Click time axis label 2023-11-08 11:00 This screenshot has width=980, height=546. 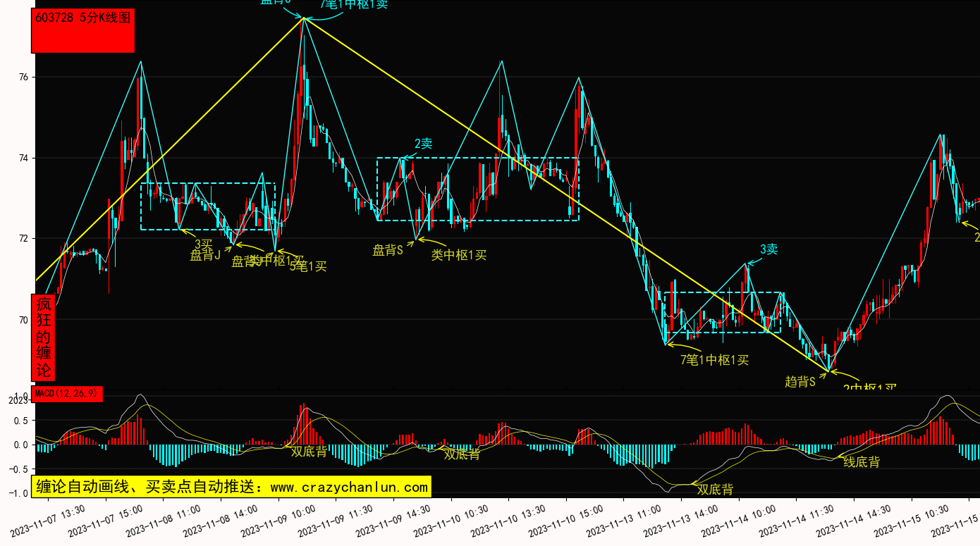tap(163, 521)
